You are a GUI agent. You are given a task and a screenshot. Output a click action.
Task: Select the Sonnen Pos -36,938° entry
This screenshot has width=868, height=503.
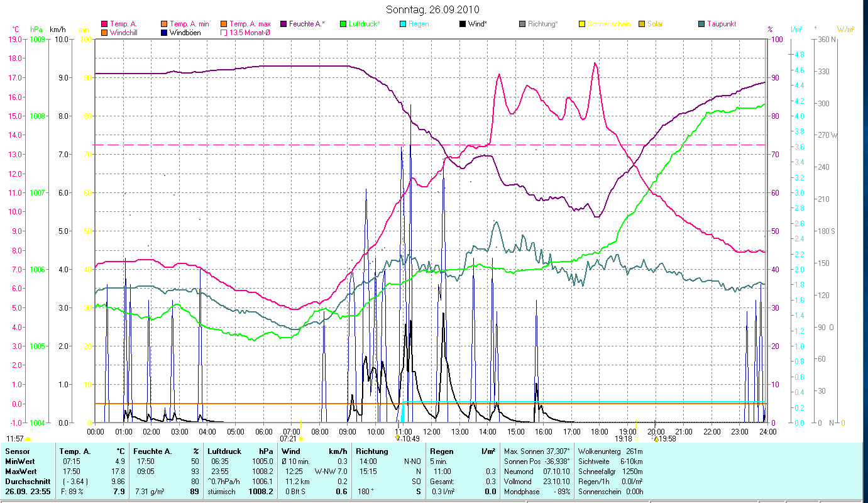click(x=537, y=461)
